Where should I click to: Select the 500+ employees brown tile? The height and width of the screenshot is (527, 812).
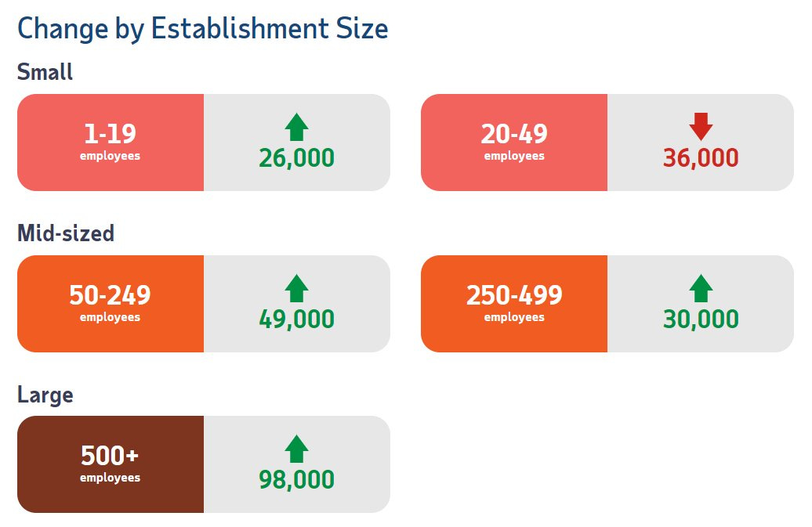tap(111, 464)
